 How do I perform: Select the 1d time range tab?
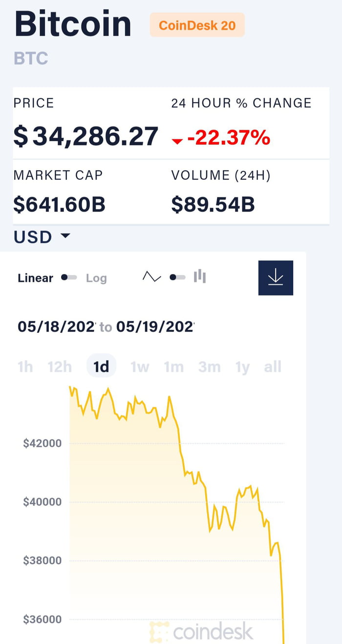(101, 366)
